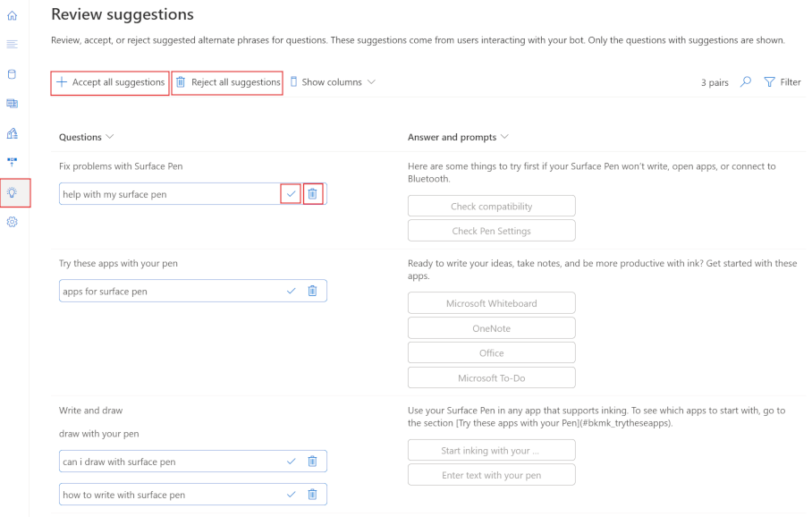Image resolution: width=812 pixels, height=517 pixels.
Task: Accept the suggestion 'can i draw with surface pen'
Action: pyautogui.click(x=291, y=461)
